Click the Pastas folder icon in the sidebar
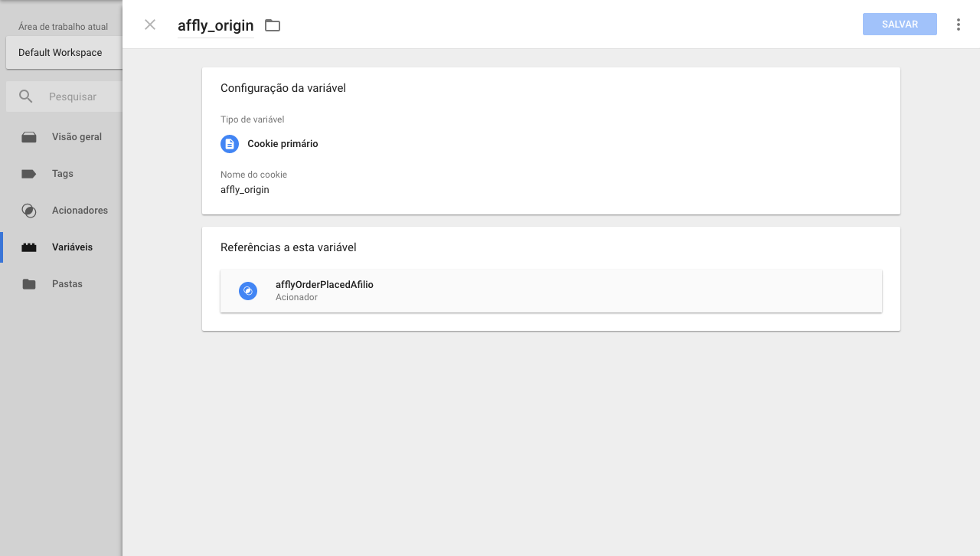Viewport: 980px width, 556px height. pyautogui.click(x=29, y=284)
